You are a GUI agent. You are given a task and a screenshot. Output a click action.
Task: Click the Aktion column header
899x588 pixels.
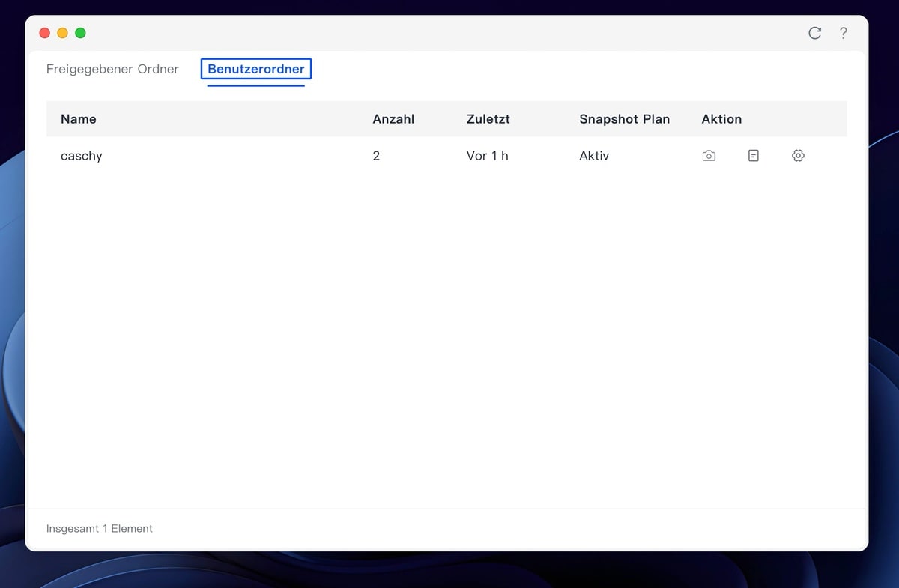(721, 119)
